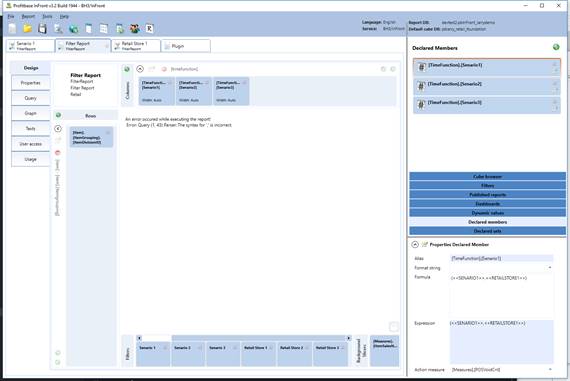The width and height of the screenshot is (570, 381).
Task: Select the Graph side tab
Action: coord(31,113)
